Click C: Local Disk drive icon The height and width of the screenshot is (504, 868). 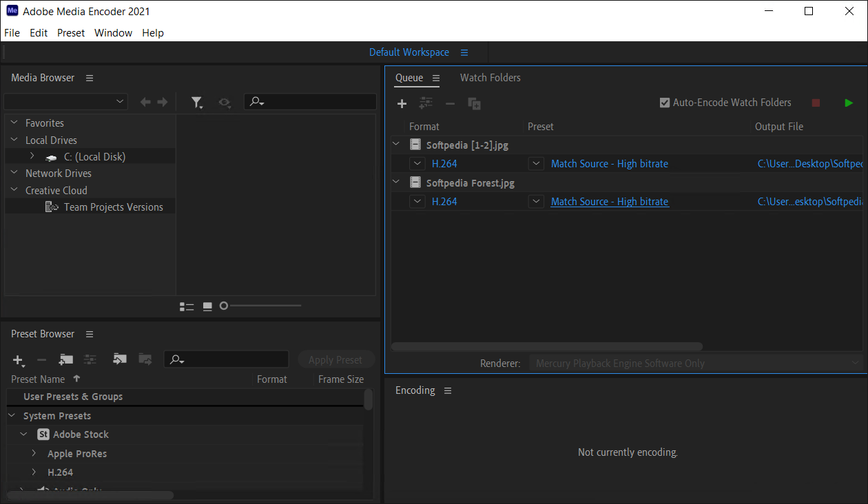point(51,158)
